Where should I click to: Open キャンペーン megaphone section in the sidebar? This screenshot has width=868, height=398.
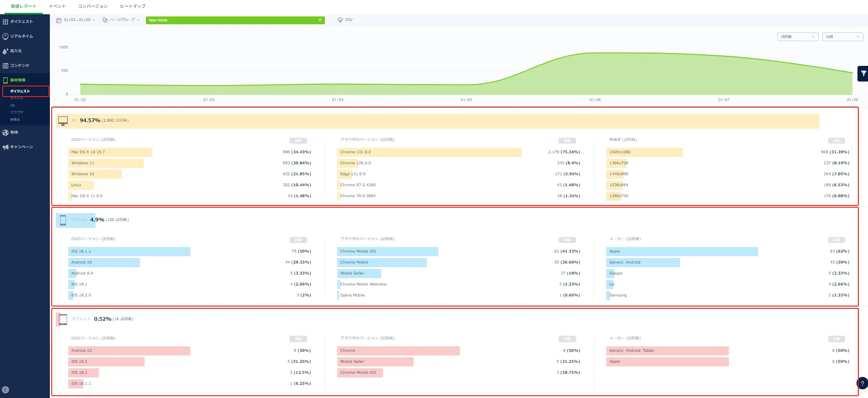[x=21, y=147]
